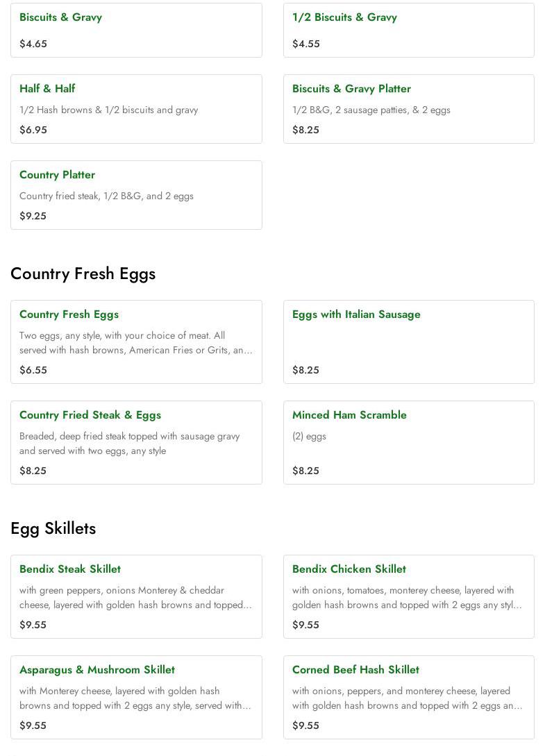The height and width of the screenshot is (756, 545).
Task: Select Eggs with Italian Sausage
Action: pos(356,314)
